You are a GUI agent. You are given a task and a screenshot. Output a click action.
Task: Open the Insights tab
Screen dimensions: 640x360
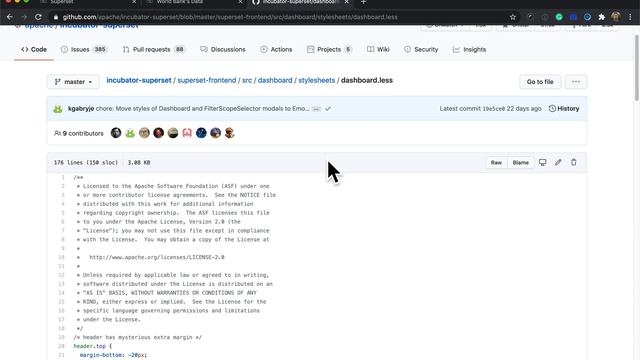[x=469, y=49]
